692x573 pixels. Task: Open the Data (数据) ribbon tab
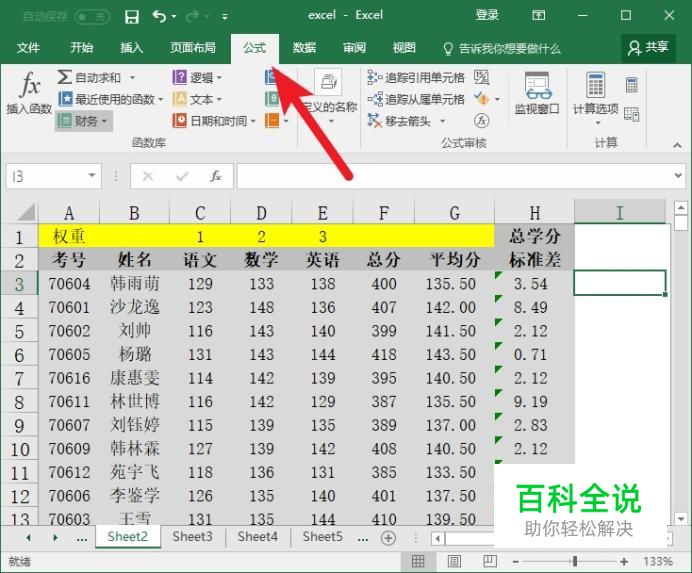point(304,48)
